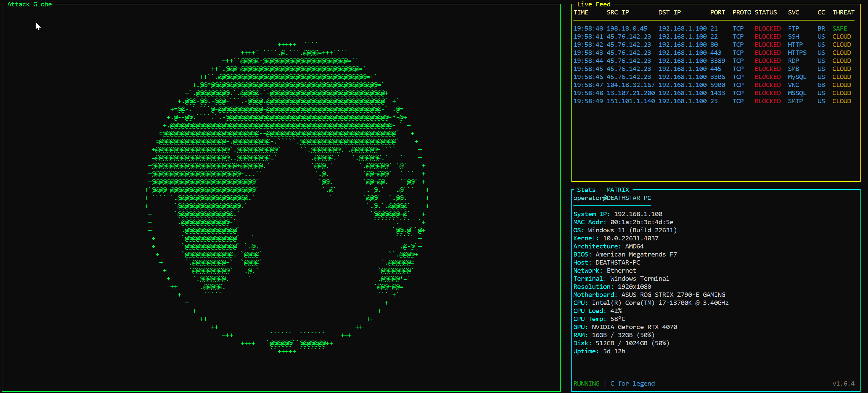Click the Terminal line "Windows Terminal"
The width and height of the screenshot is (868, 393).
[621, 279]
